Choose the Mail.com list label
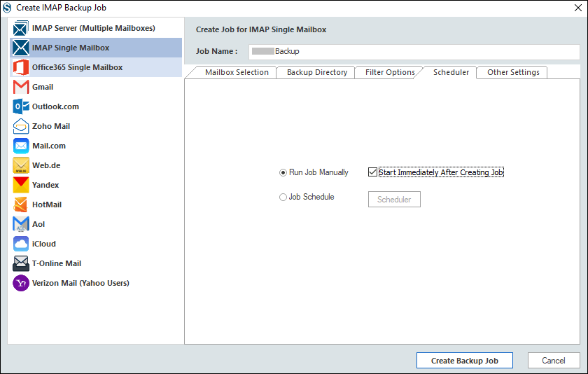 49,146
